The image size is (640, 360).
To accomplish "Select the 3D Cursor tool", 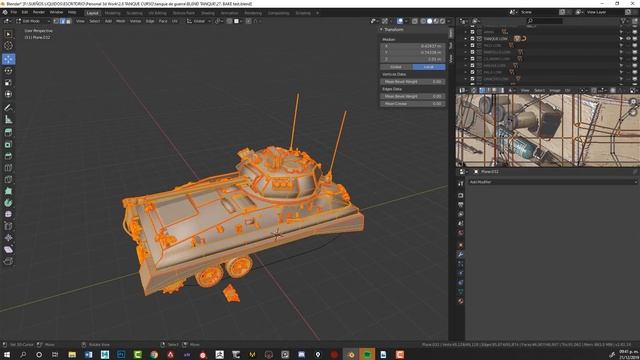I will [8, 46].
